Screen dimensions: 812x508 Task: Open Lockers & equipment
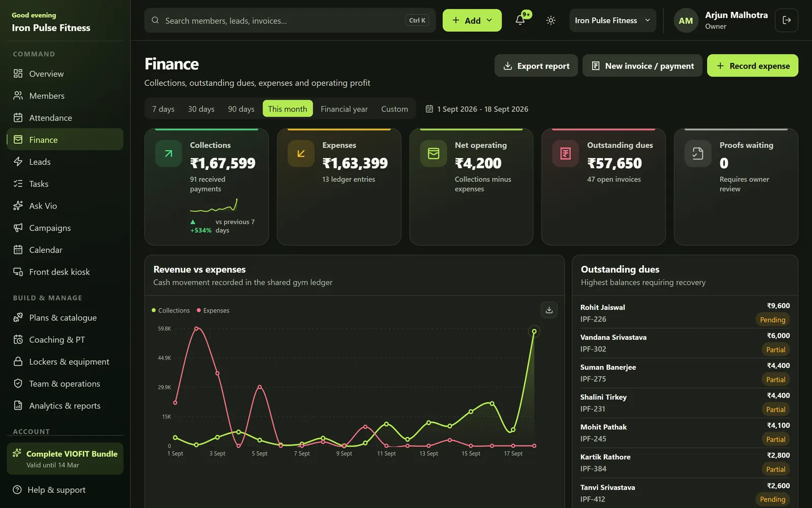coord(65,362)
